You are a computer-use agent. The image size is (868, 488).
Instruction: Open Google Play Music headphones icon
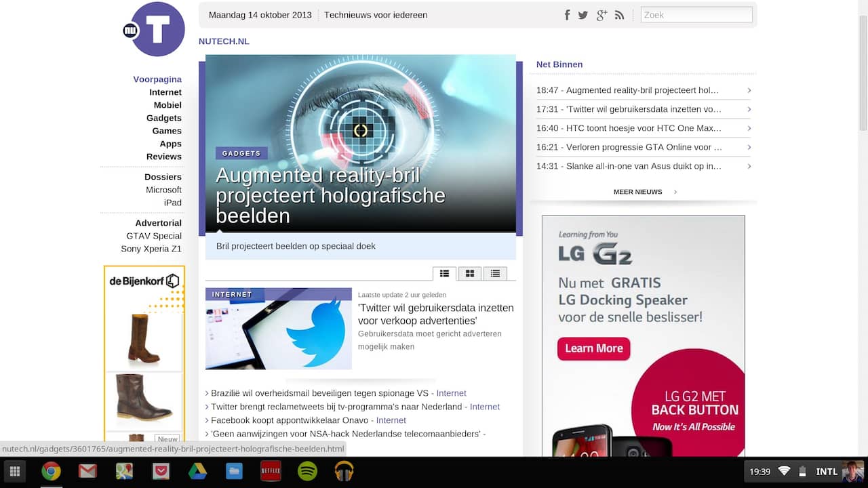click(x=344, y=471)
